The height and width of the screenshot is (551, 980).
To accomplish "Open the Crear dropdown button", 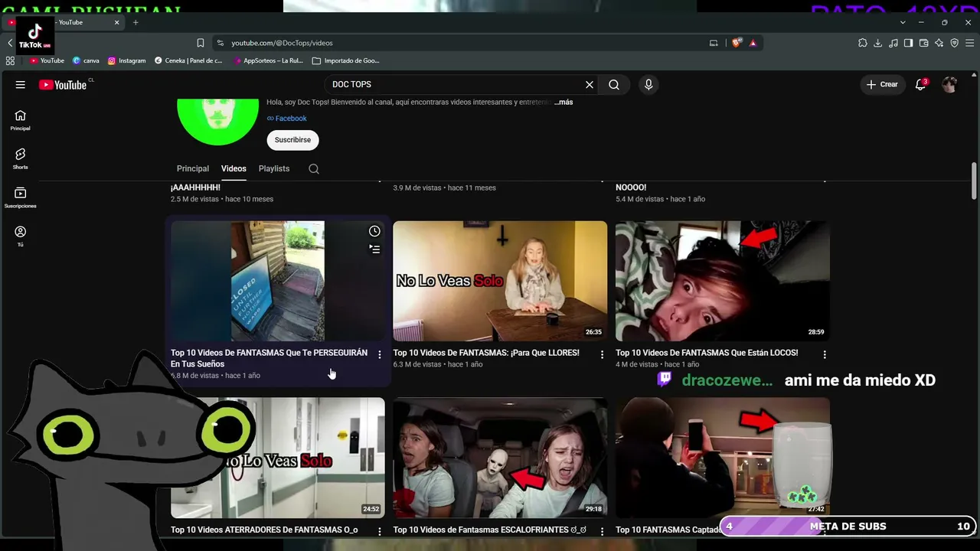I will click(x=882, y=85).
